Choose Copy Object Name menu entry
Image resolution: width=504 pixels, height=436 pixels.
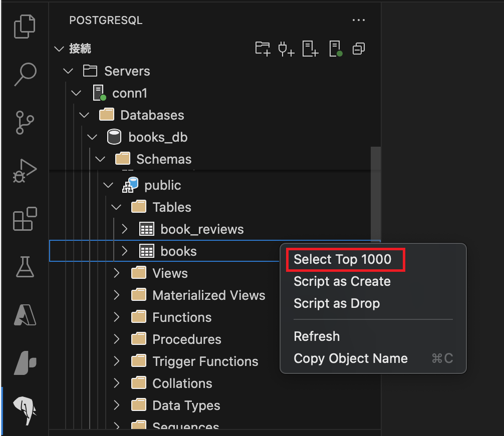351,358
